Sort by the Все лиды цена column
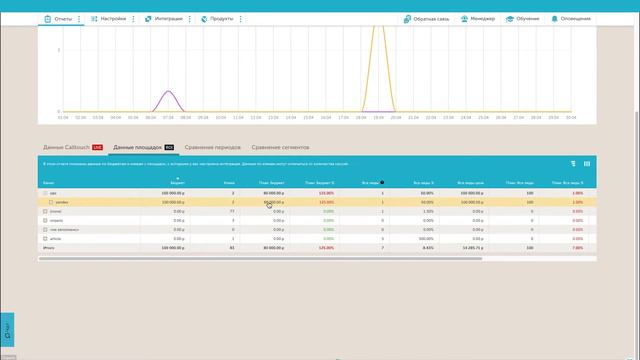 470,183
